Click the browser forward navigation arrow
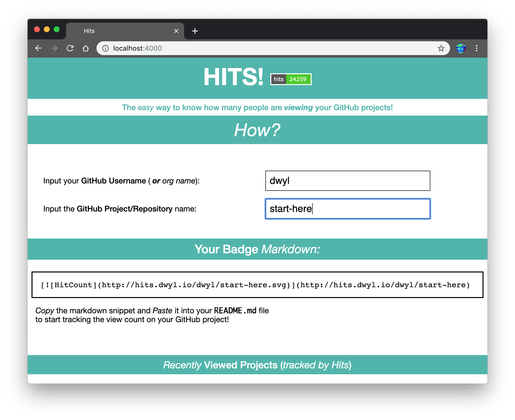515x420 pixels. [53, 48]
